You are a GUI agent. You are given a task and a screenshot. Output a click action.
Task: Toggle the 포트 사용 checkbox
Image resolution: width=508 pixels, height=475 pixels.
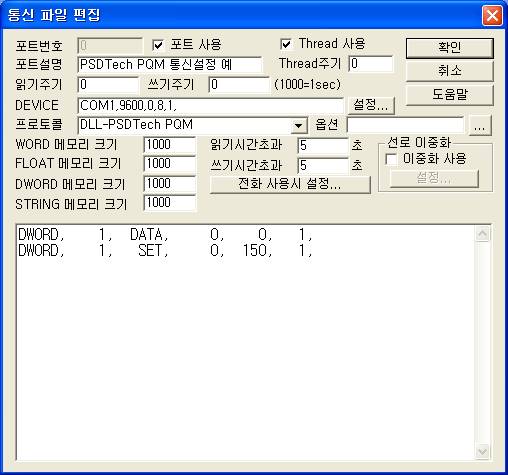coord(158,45)
